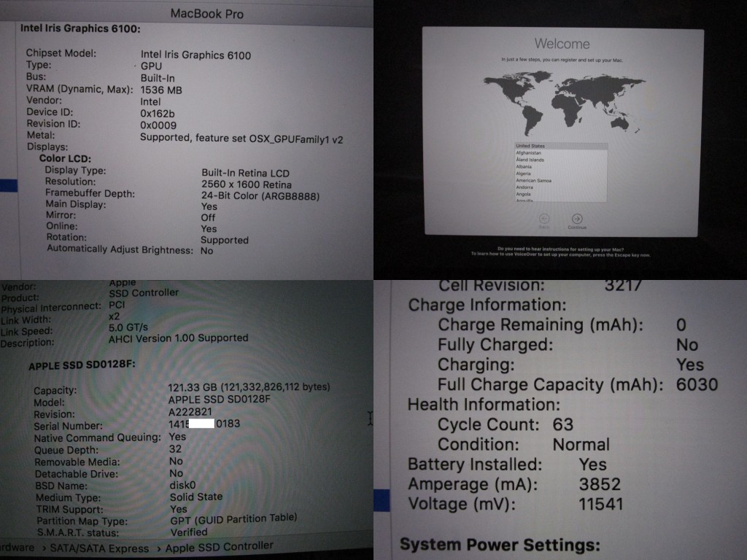Click the Cell Revision value 3217

click(623, 285)
